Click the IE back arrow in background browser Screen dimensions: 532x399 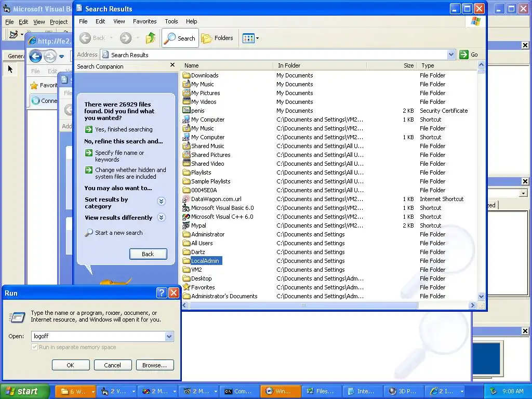coord(36,56)
